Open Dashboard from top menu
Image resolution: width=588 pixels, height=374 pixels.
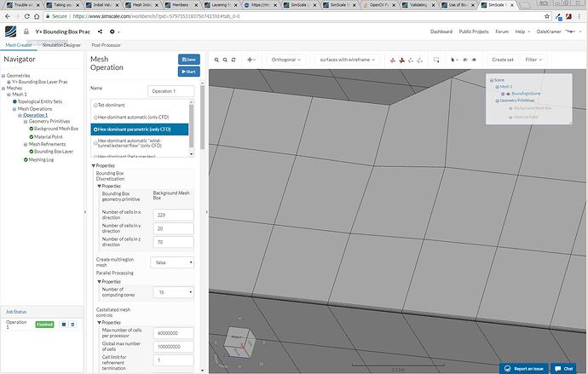pos(441,32)
